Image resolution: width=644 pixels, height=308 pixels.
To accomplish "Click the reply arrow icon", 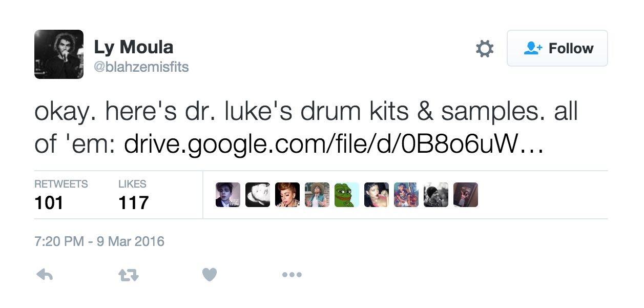I will point(45,275).
